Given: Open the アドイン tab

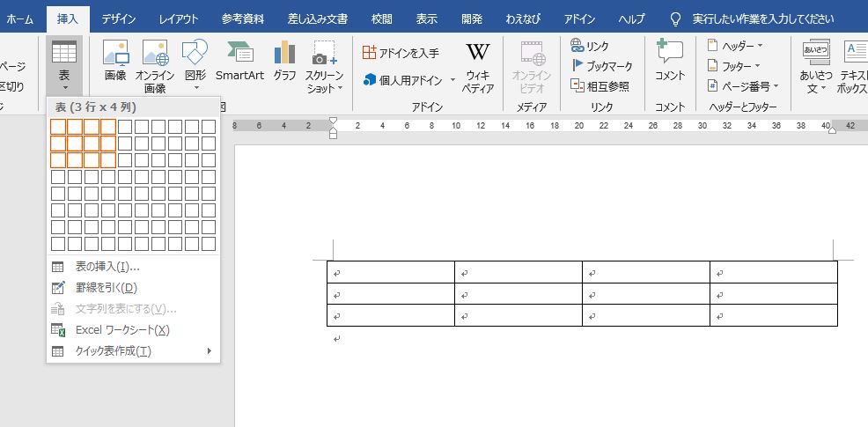Looking at the screenshot, I should coord(579,18).
